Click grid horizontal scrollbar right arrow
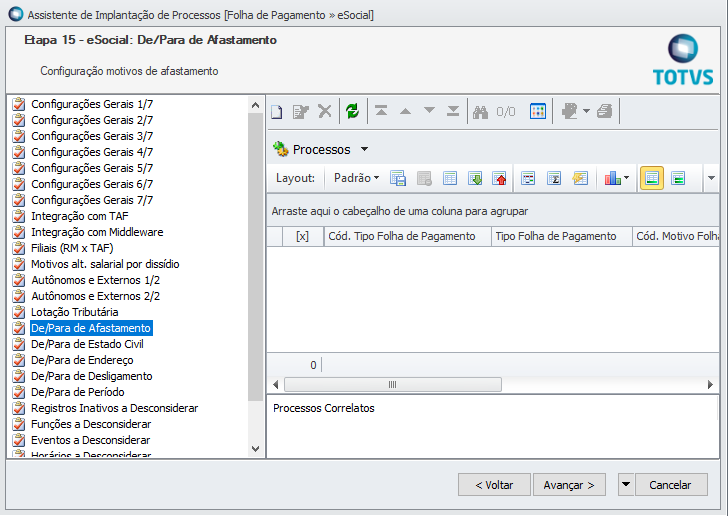The width and height of the screenshot is (728, 516). tap(710, 385)
